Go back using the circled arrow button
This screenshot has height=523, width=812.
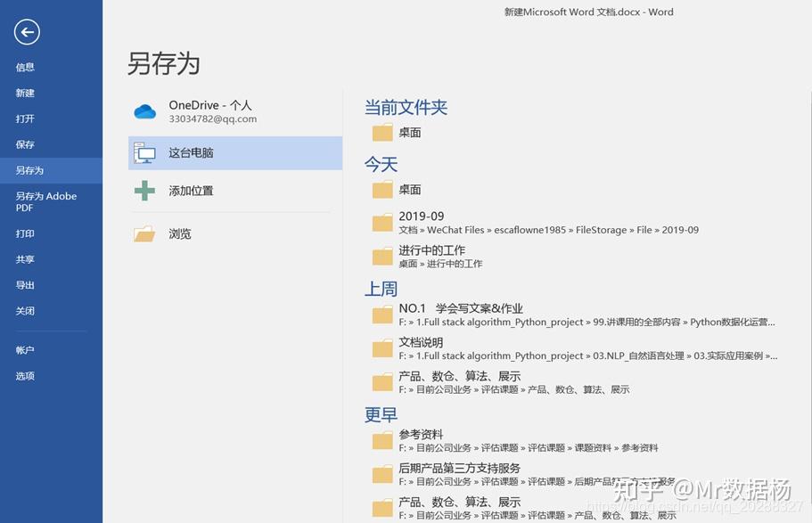tap(27, 32)
